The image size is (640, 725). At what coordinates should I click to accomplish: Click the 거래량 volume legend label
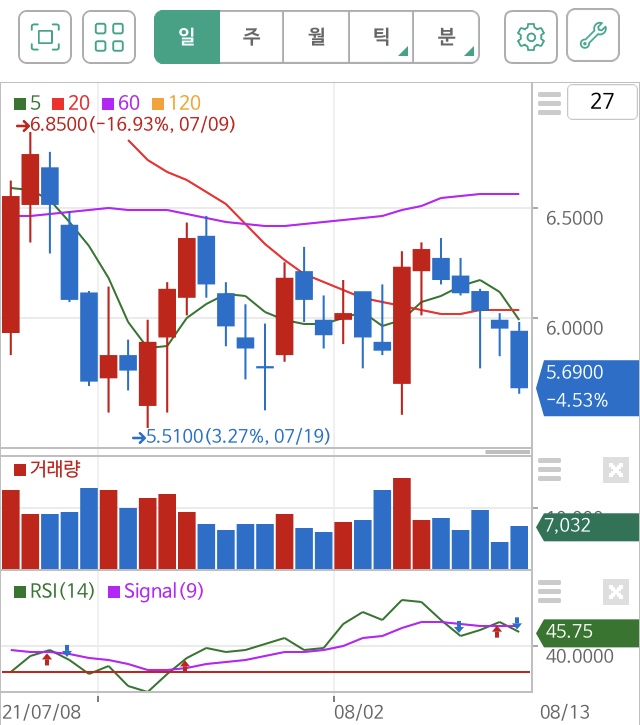click(55, 469)
